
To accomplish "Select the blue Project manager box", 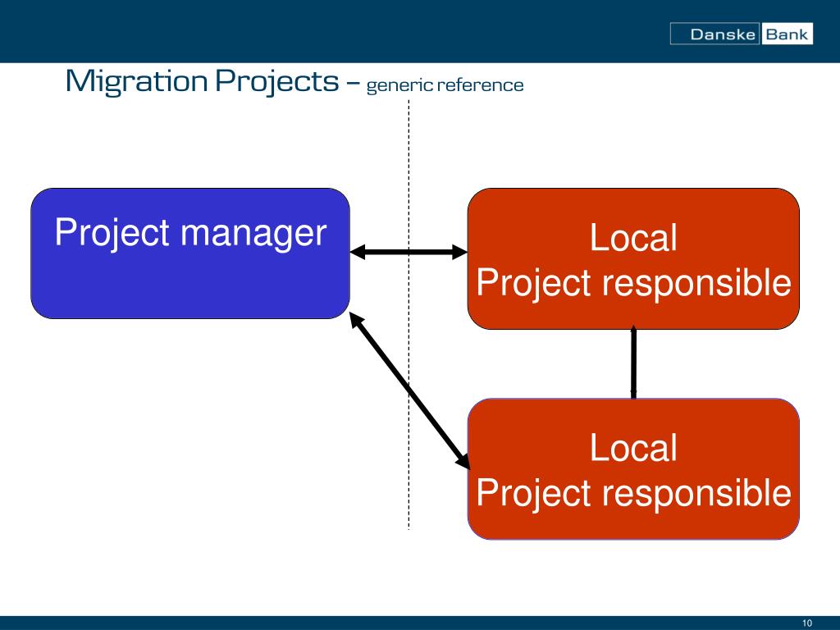I will point(190,253).
